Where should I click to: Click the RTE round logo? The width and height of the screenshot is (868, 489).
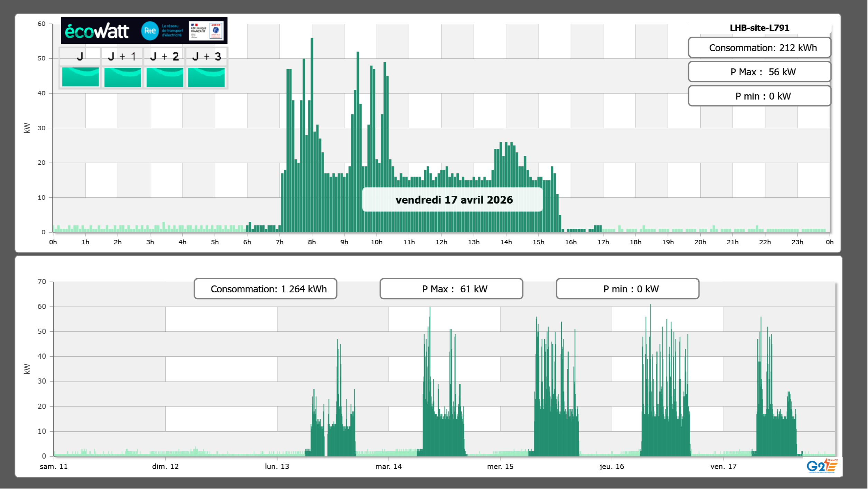(x=150, y=31)
